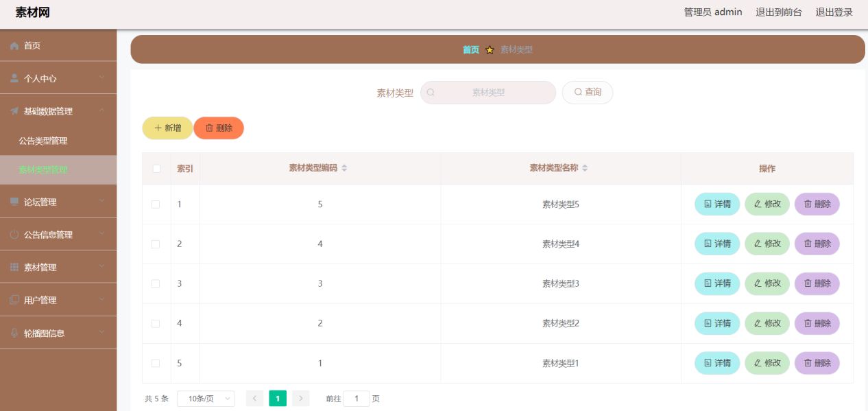Click 管理员 admin in the top bar

(x=713, y=12)
